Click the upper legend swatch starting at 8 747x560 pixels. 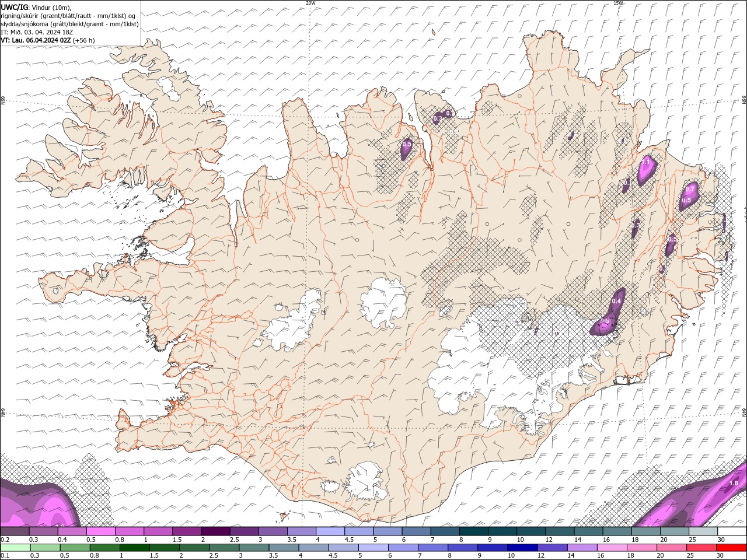coord(473,531)
